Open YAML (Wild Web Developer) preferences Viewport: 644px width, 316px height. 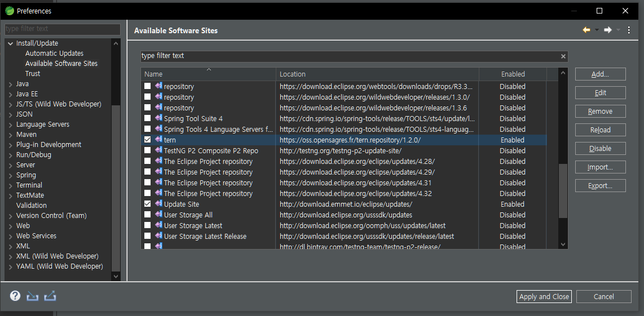click(60, 266)
